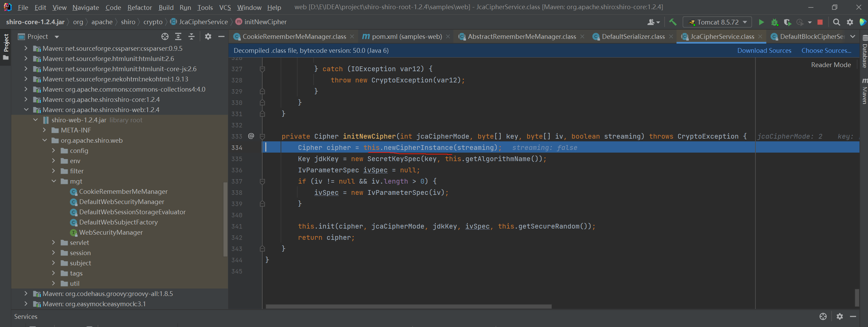Open the Project view mode dropdown
868x327 pixels.
point(57,36)
